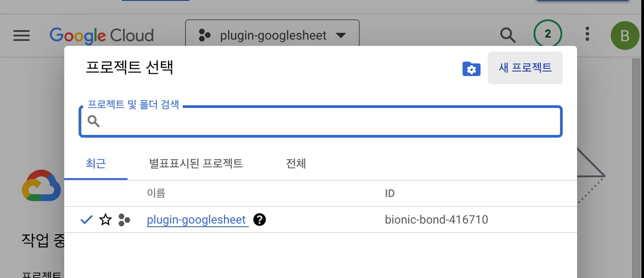Open the three-dot more options menu
Viewport: 644px width, 278px height.
587,34
